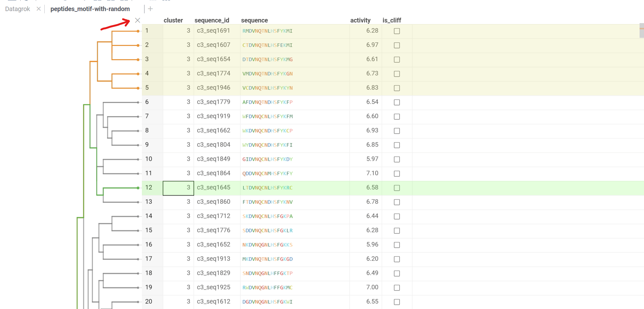Screen dimensions: 644x309
Task: Click the highlighted cluster cell in row 12
Action: click(178, 188)
